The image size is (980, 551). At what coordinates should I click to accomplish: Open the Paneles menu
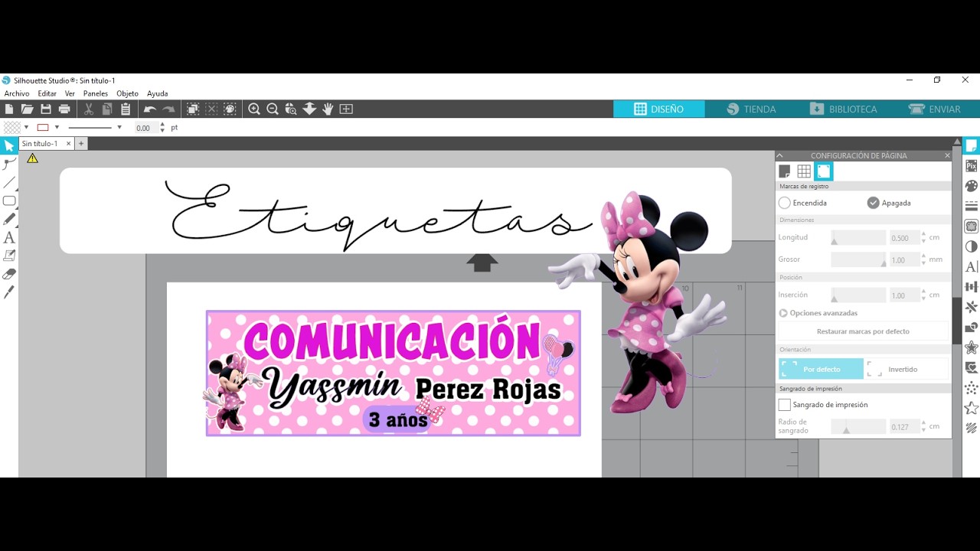coord(96,93)
